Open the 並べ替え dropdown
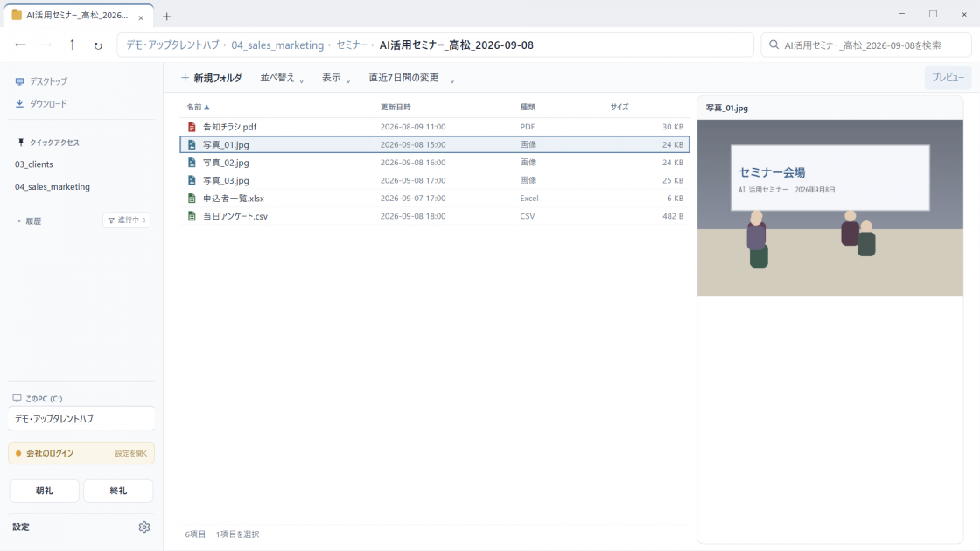This screenshot has width=980, height=551. point(282,78)
